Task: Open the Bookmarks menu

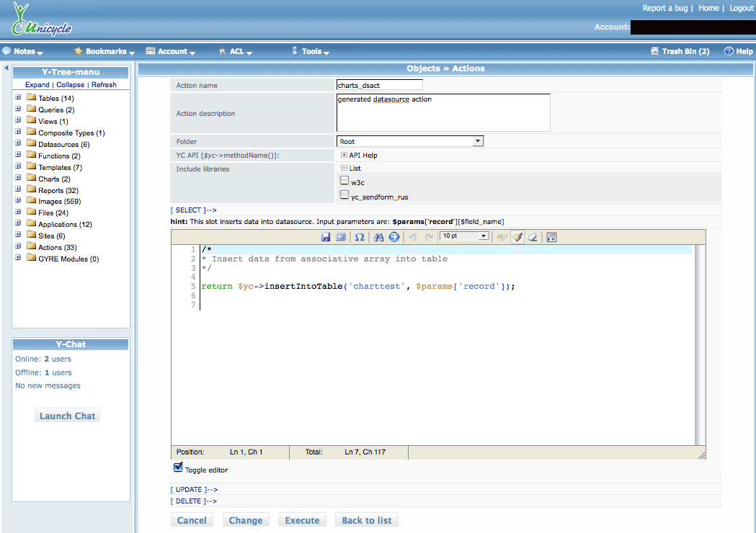Action: click(105, 51)
